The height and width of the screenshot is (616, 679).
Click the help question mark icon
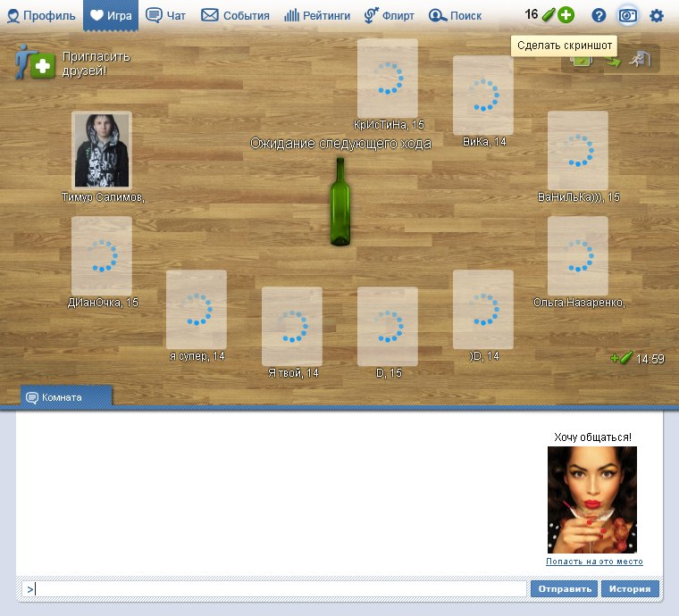[599, 15]
